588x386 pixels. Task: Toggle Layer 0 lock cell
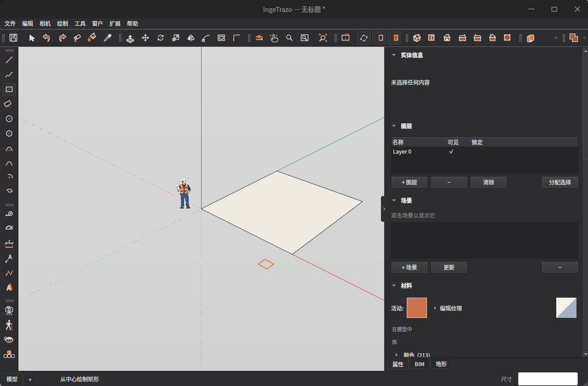point(524,151)
